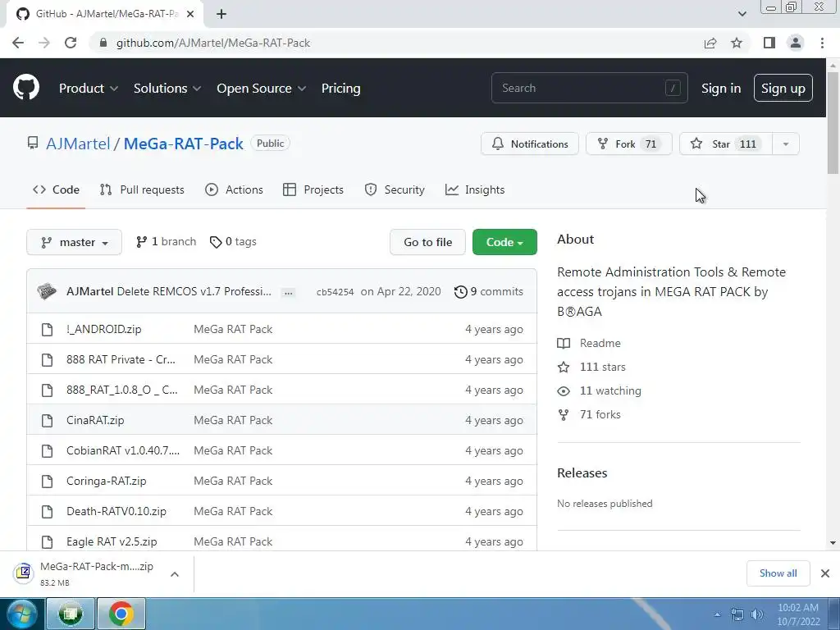840x630 pixels.
Task: Open the Death-RATV0.10.zip file
Action: 116,512
